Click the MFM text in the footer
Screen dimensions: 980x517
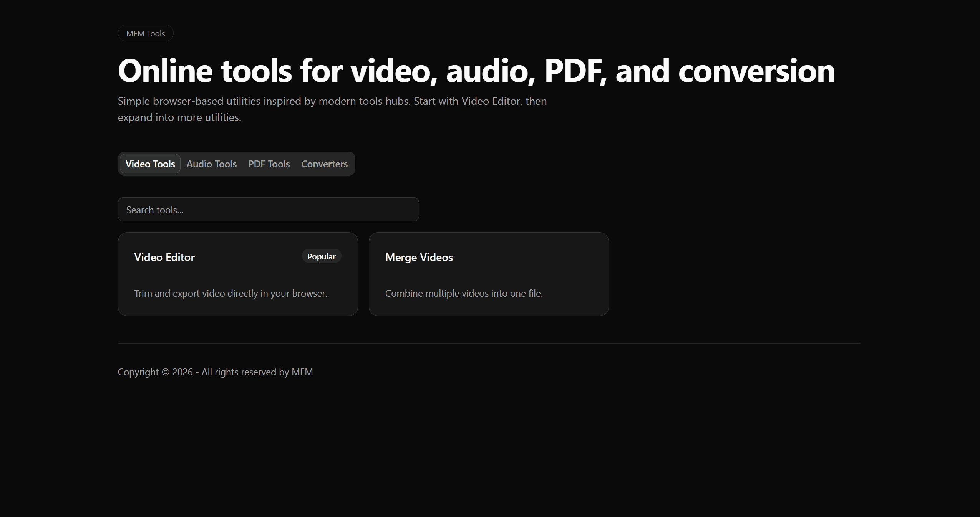(302, 372)
